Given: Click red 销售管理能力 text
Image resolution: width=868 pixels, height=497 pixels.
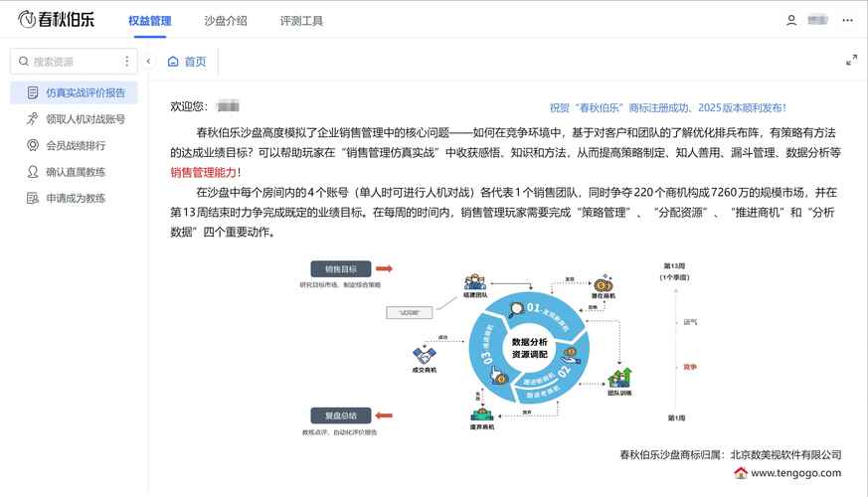Looking at the screenshot, I should 203,173.
